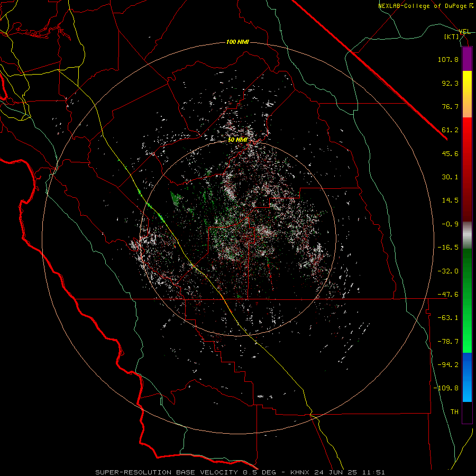
Task: Click the 30.1 velocity legend value
Action: click(450, 177)
